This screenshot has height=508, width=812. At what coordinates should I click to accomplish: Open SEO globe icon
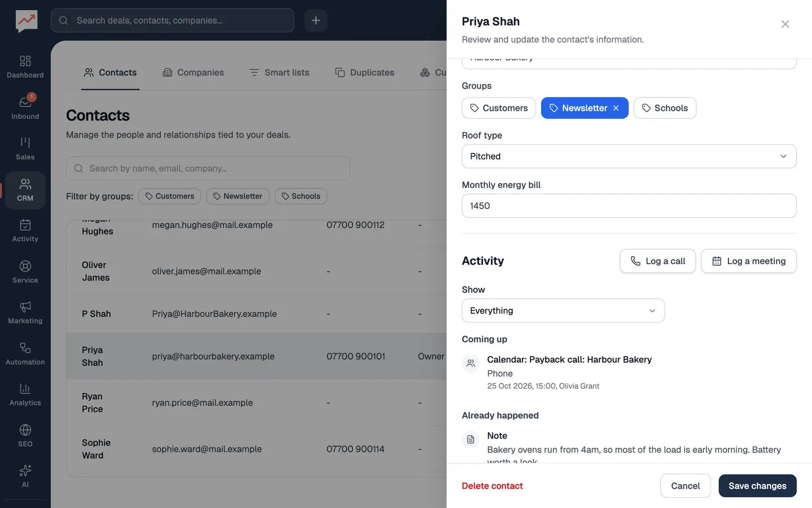pos(25,435)
